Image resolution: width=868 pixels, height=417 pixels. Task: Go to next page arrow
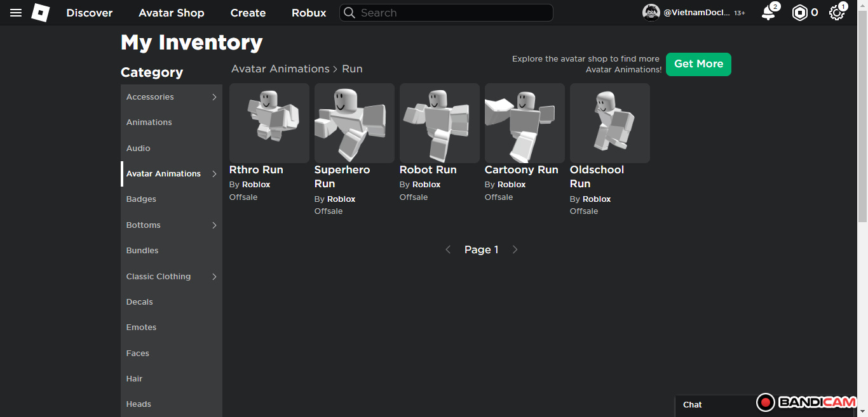(515, 249)
